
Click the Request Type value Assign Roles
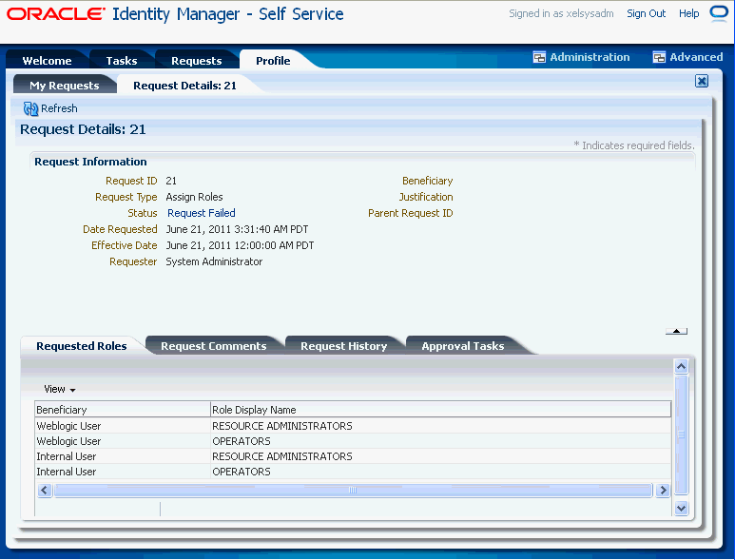point(194,197)
